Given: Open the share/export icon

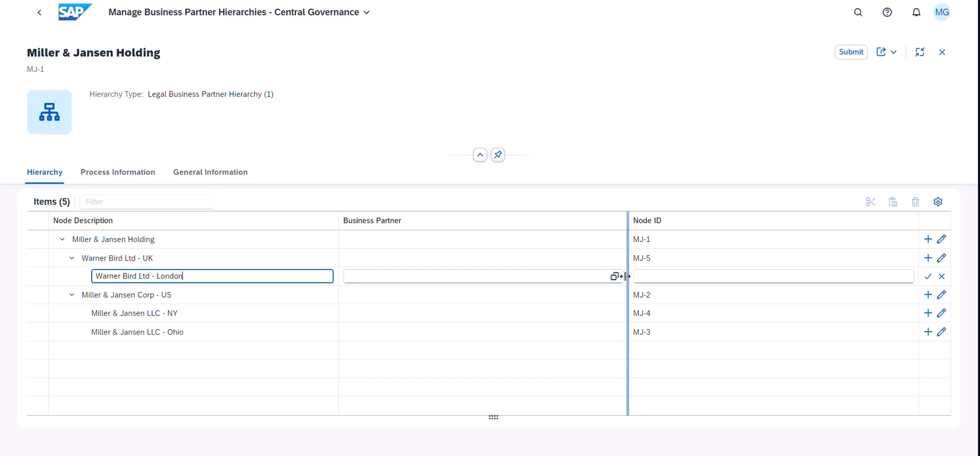Looking at the screenshot, I should click(881, 52).
